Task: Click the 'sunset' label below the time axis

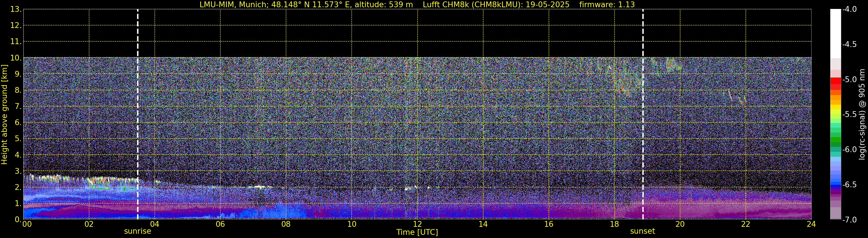Action: click(643, 231)
